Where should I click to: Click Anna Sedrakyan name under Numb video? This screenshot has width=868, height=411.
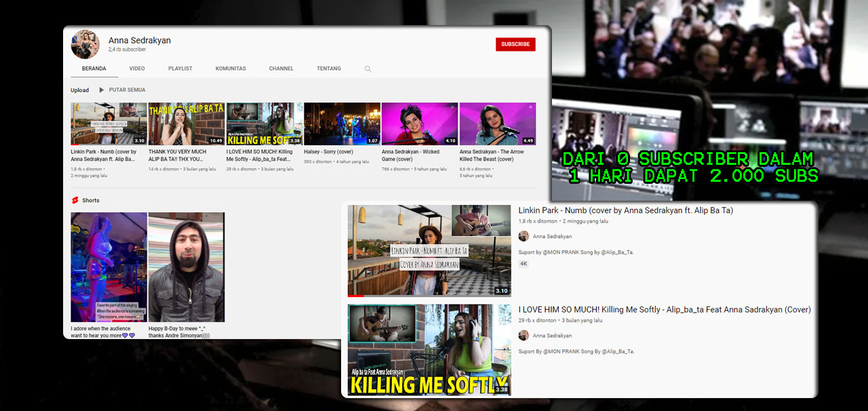coord(552,237)
